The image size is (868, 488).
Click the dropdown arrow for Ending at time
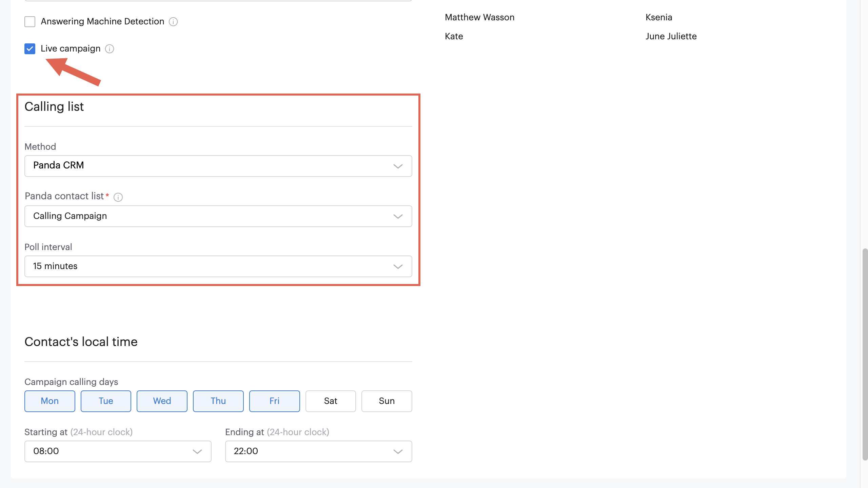pos(398,451)
